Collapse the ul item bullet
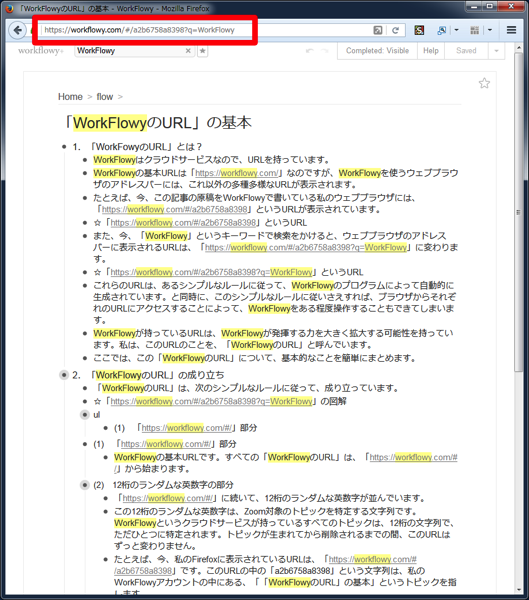Viewport: 529px width, 600px height. (85, 415)
